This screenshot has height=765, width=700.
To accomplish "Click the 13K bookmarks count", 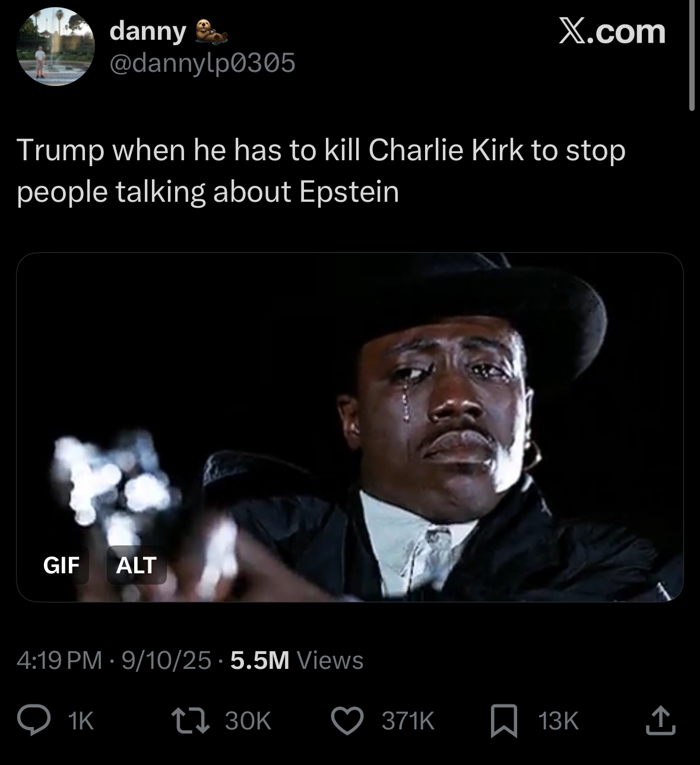I will [558, 721].
